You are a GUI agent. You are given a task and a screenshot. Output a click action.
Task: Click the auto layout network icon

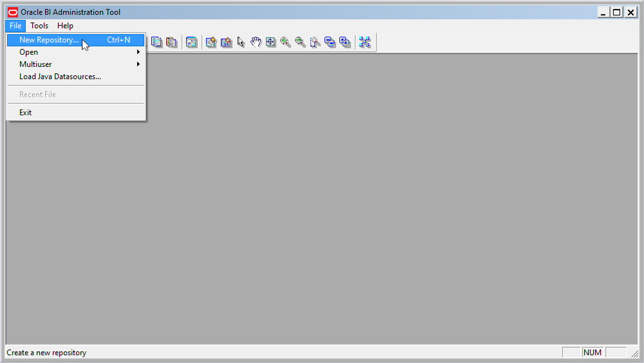point(365,42)
